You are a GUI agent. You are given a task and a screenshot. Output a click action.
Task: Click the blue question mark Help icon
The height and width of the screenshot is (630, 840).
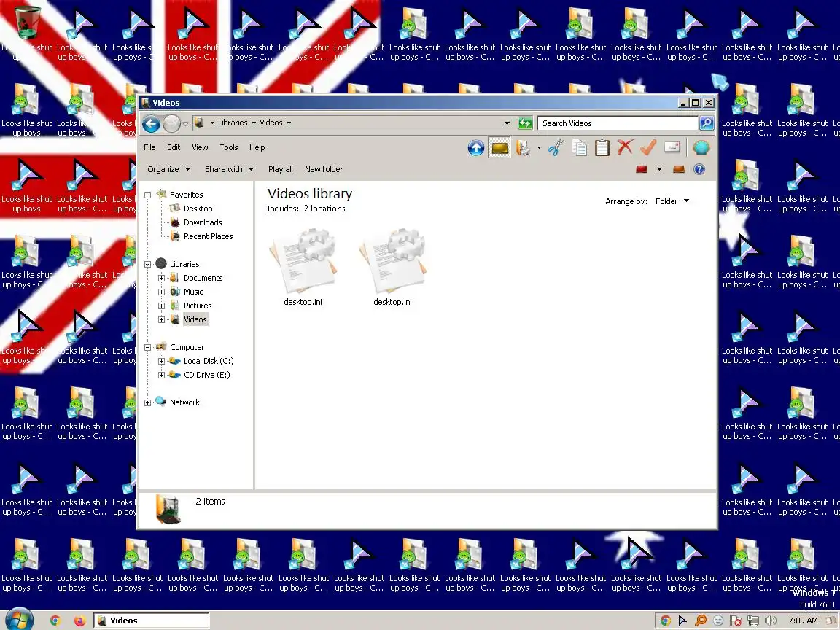coord(699,169)
